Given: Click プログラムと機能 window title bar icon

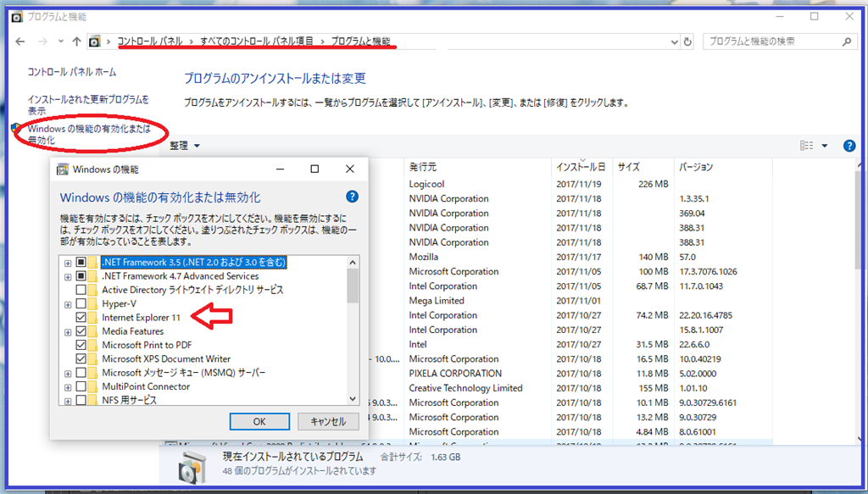Looking at the screenshot, I should point(18,17).
